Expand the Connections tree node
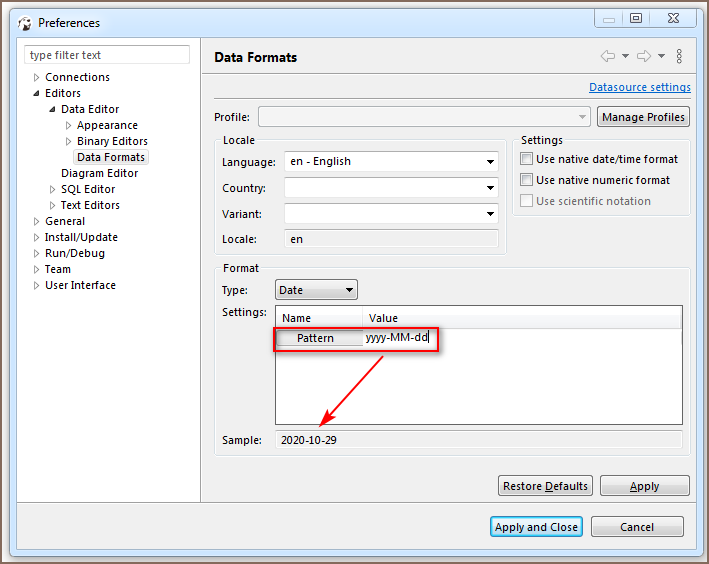The width and height of the screenshot is (709, 564). 37,78
